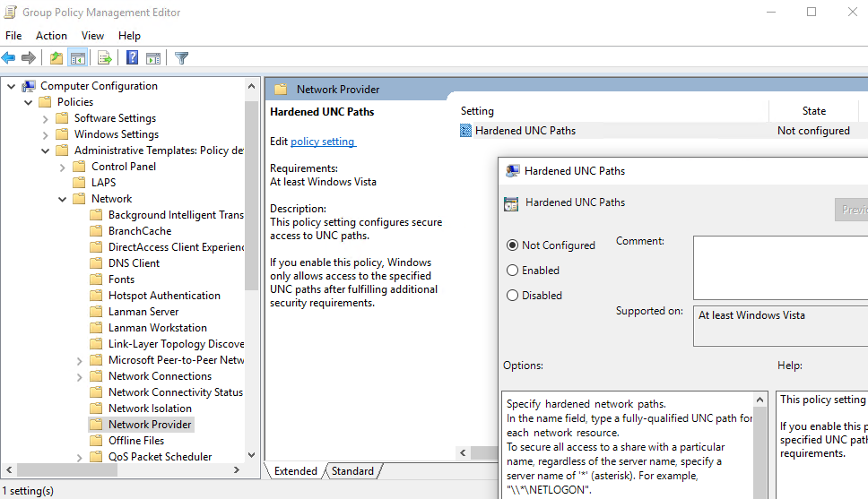Image resolution: width=868 pixels, height=499 pixels.
Task: Switch to the Extended tab
Action: point(296,471)
